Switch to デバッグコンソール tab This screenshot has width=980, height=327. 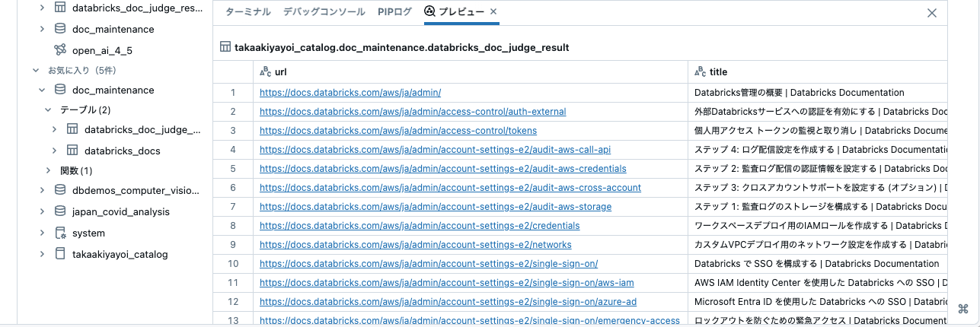(x=325, y=11)
